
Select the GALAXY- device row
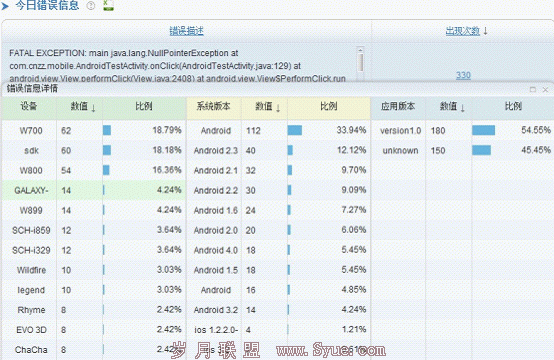(94, 190)
